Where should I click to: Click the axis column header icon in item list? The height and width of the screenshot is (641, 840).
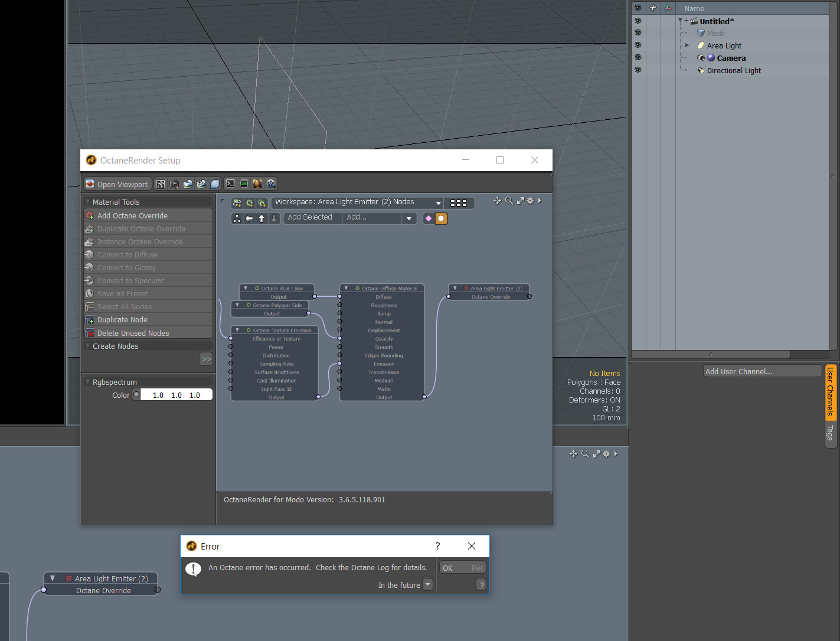(668, 8)
